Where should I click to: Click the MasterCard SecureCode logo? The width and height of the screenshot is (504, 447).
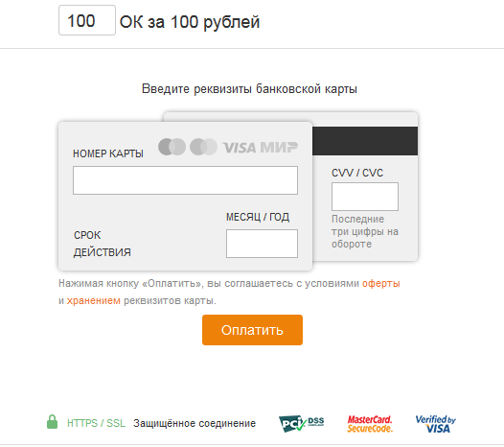point(370,424)
